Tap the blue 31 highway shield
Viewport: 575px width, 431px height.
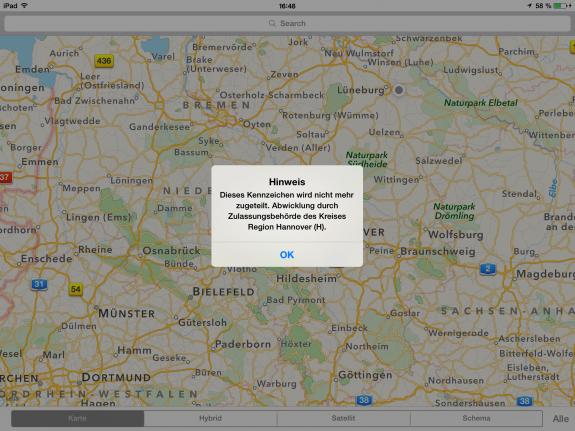[x=39, y=284]
